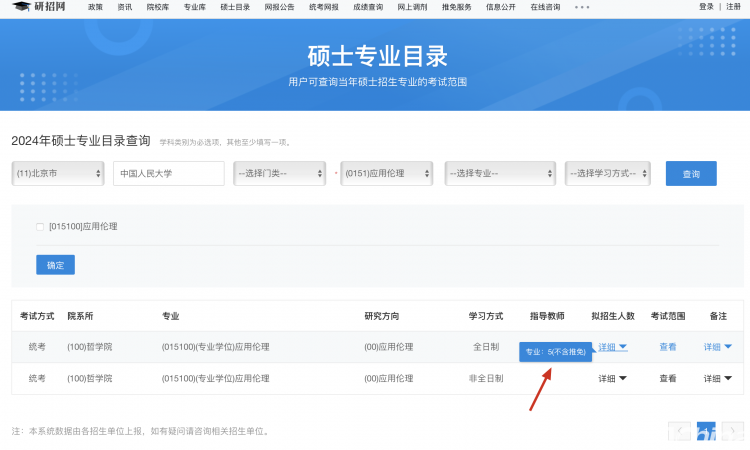
Task: Open 在线咨询 navigation item
Action: click(x=545, y=7)
